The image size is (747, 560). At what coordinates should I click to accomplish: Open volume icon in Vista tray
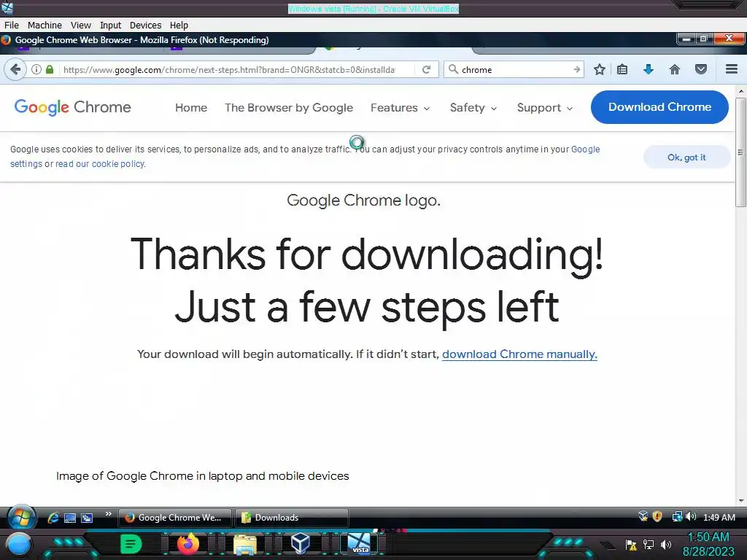tap(691, 517)
